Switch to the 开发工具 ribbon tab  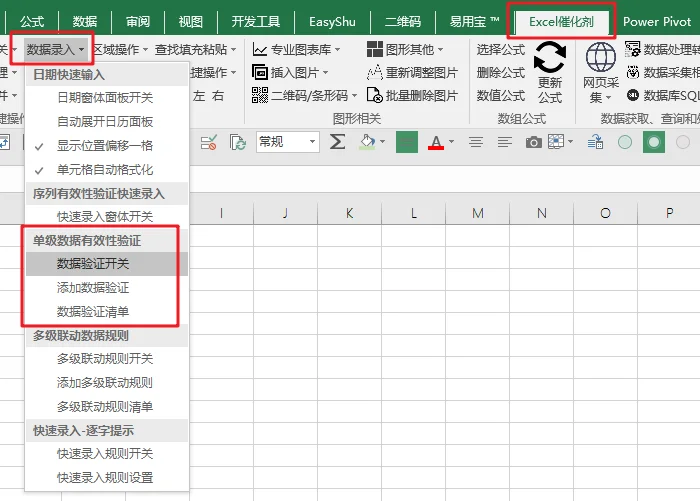(x=256, y=21)
